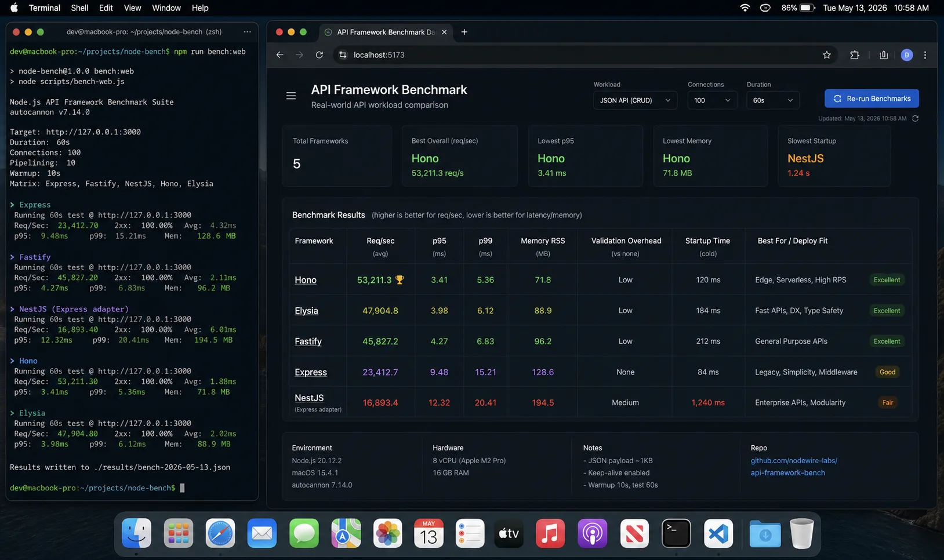Launch Safari from the dock

[x=220, y=533]
